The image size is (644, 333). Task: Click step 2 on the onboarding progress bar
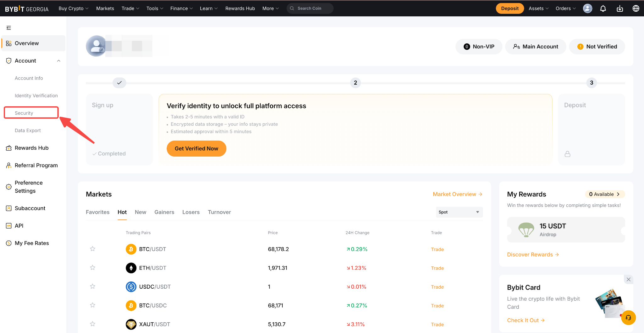point(355,83)
